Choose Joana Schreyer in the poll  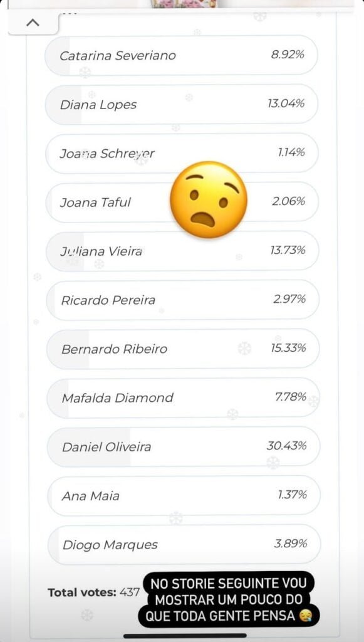[x=182, y=153]
